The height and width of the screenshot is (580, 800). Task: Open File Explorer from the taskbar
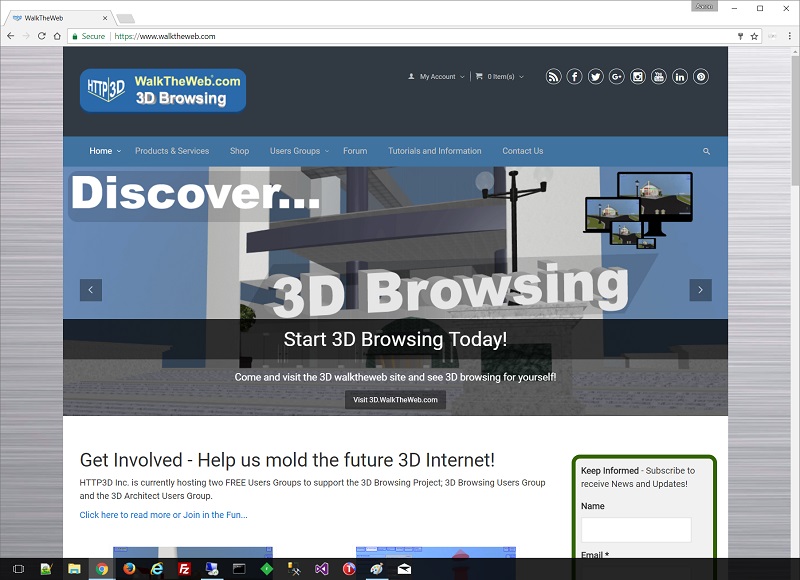(74, 568)
